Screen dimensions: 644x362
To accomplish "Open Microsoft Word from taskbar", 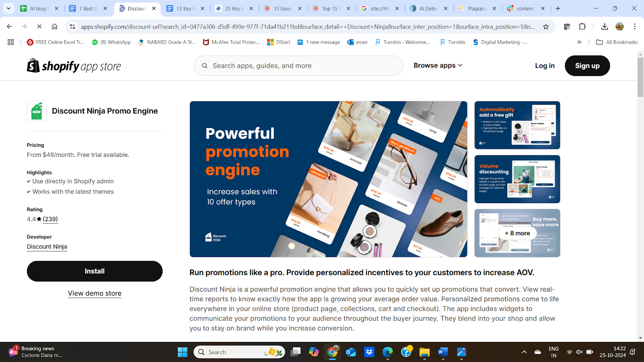I will point(443,352).
